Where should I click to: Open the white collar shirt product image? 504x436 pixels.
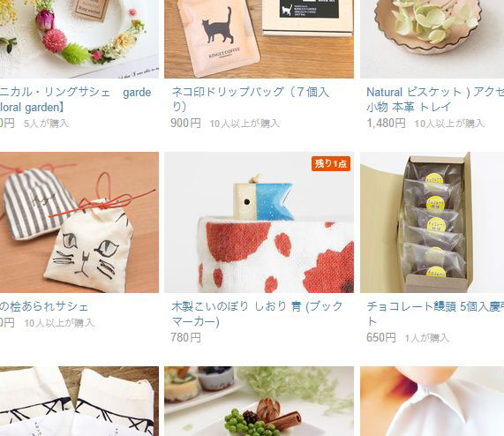click(432, 402)
